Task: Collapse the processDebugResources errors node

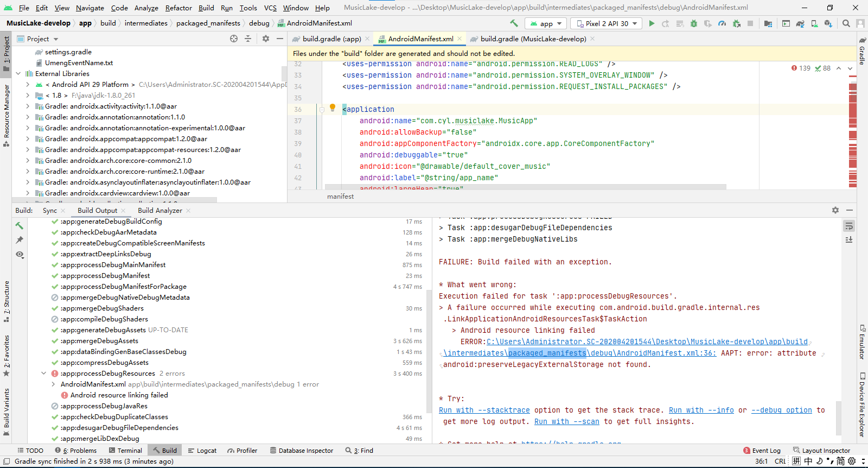Action: [44, 374]
